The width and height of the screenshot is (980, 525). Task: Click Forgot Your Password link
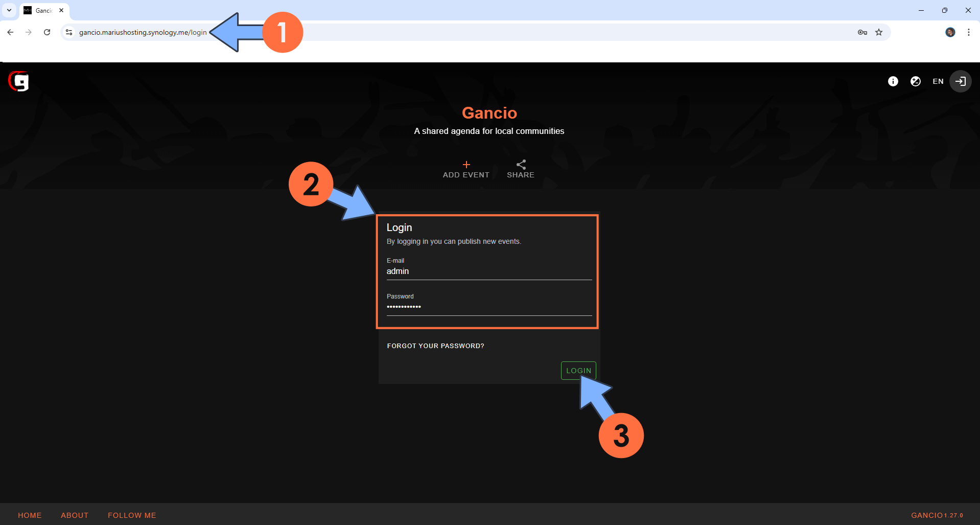(435, 346)
